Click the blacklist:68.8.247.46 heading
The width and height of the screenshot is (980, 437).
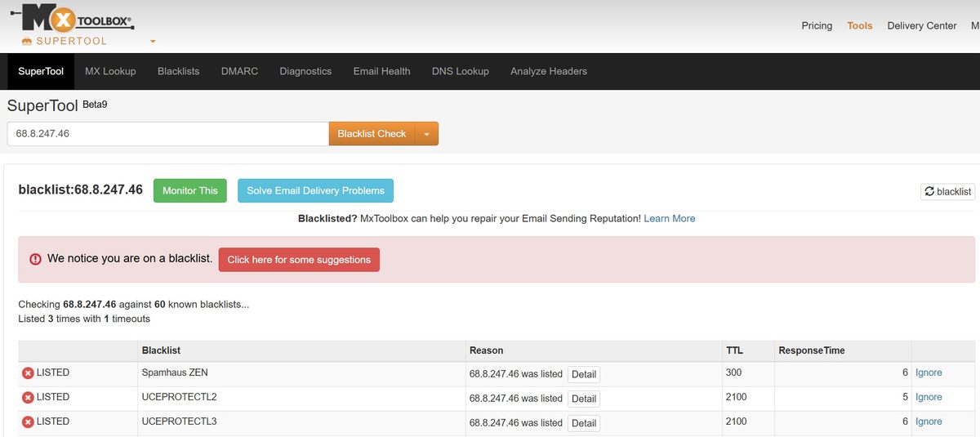click(x=80, y=190)
